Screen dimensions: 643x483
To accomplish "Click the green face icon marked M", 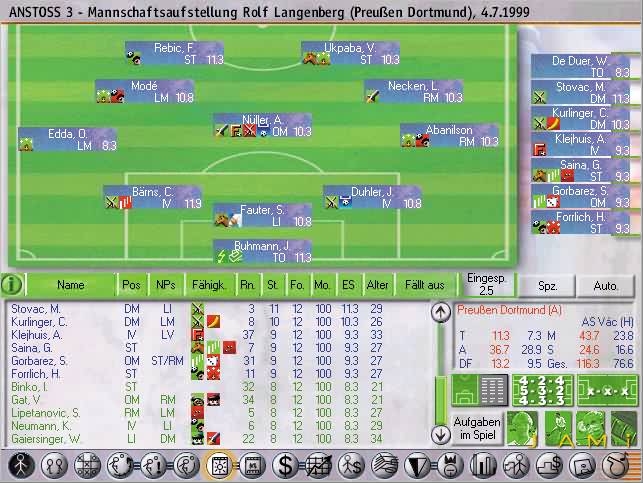I will pos(591,428).
